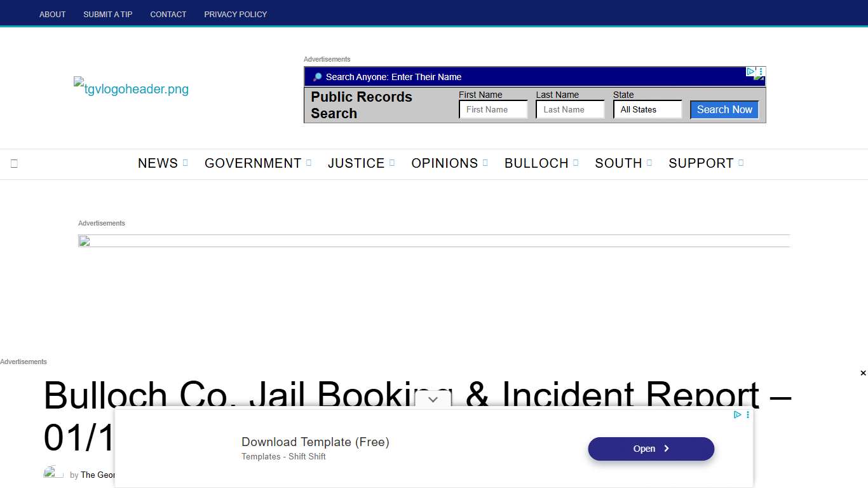Click Open on the Download Template ad
Image resolution: width=868 pixels, height=488 pixels.
[651, 449]
